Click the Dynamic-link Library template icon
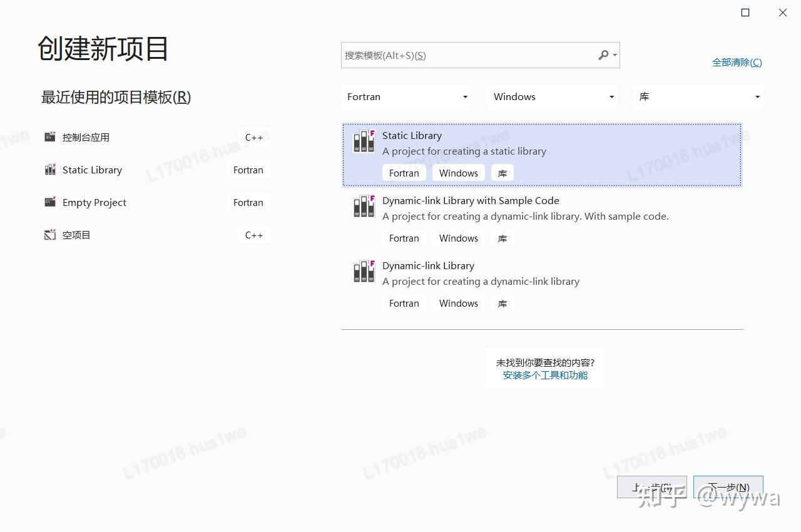This screenshot has width=801, height=532. [363, 272]
